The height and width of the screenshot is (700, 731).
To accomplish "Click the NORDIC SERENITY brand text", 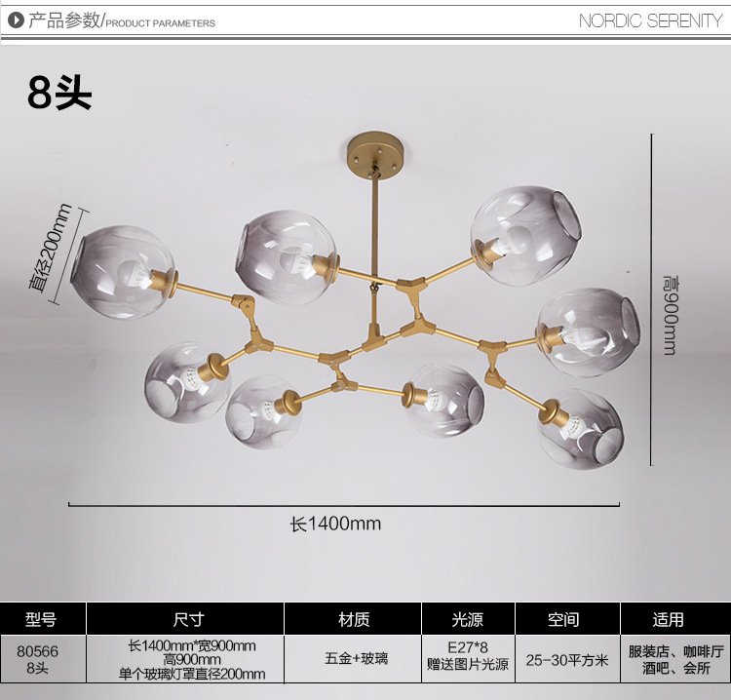I will pos(651,21).
